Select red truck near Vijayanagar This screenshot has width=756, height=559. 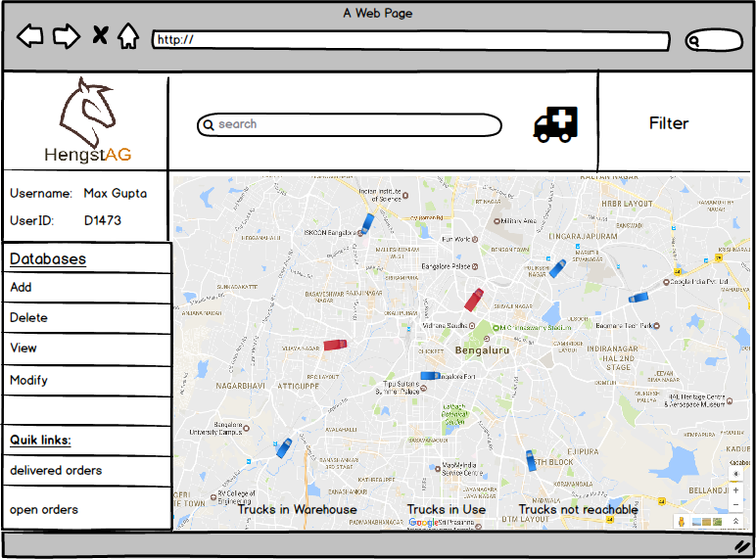(335, 345)
